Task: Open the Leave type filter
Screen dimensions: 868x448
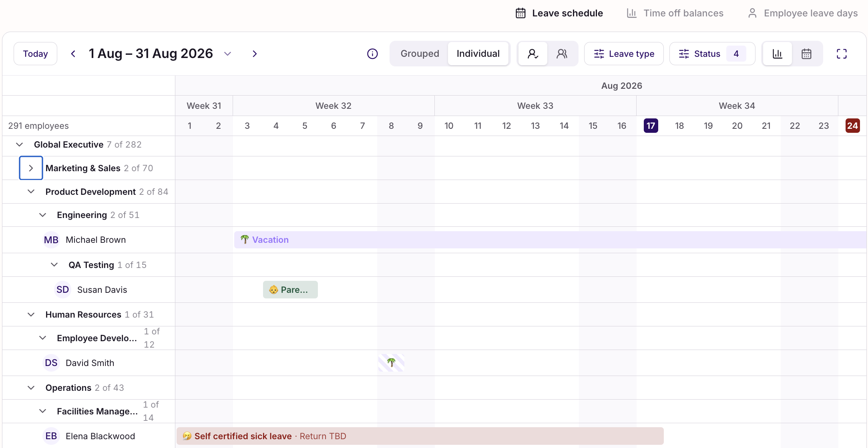Action: (x=624, y=54)
